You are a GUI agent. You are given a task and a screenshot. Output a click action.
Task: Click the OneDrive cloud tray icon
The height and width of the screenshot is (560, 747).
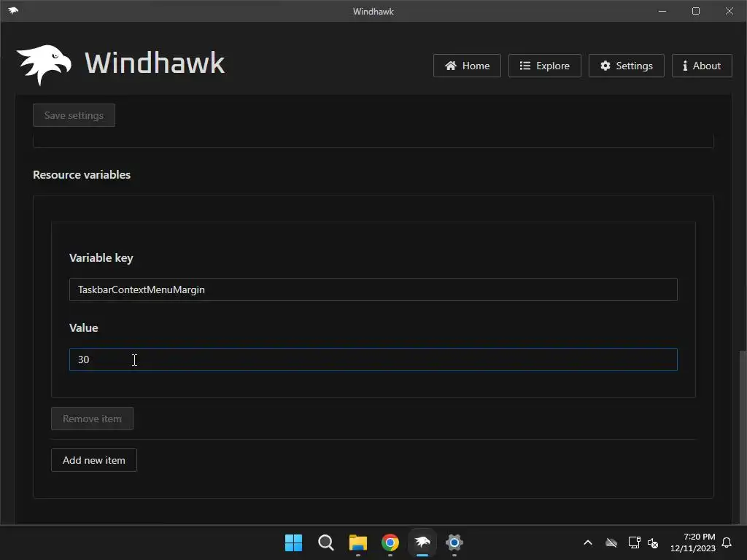(x=611, y=542)
